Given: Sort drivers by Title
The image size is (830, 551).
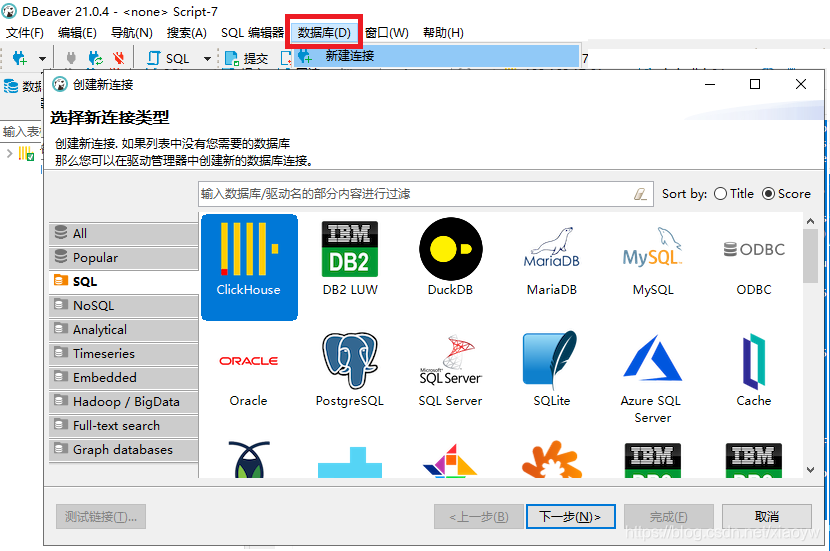Looking at the screenshot, I should pyautogui.click(x=734, y=194).
